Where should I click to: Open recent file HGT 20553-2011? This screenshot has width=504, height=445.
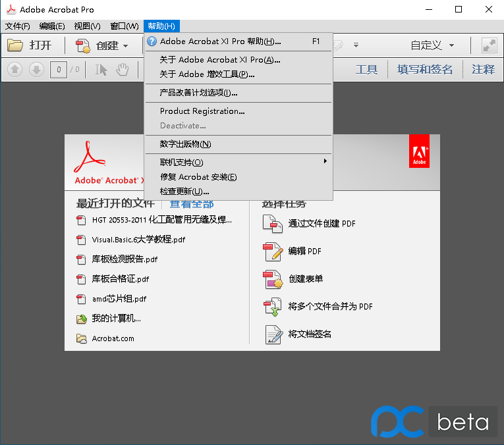(161, 220)
